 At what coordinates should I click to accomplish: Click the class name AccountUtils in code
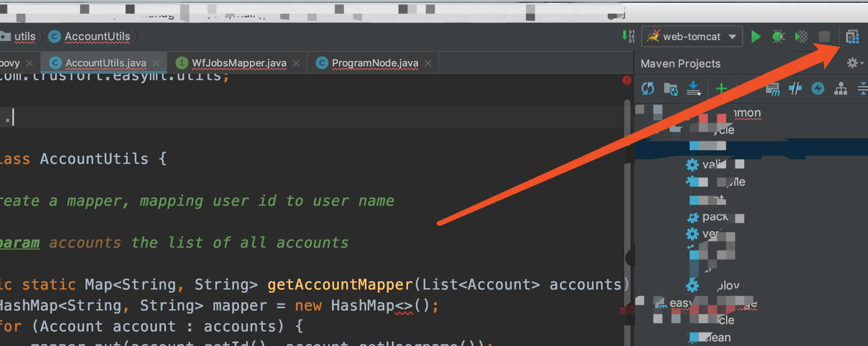point(94,159)
